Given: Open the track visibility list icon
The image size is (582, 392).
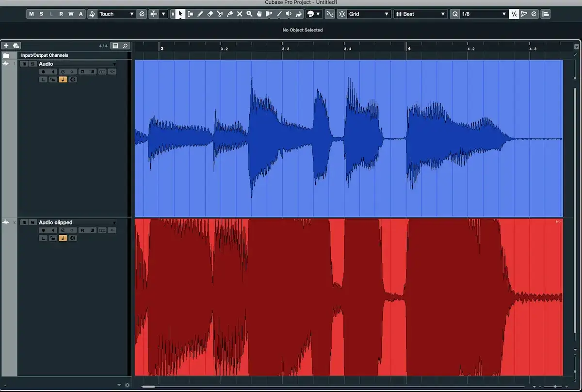Looking at the screenshot, I should click(x=115, y=46).
